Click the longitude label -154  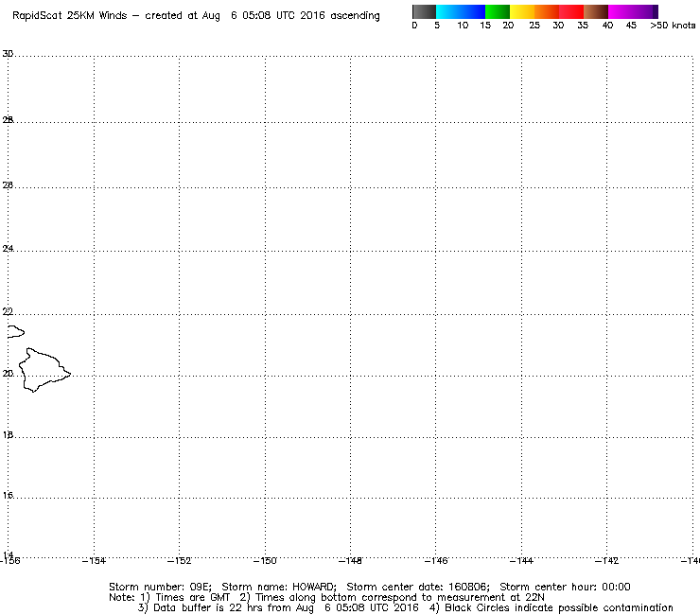pos(95,561)
